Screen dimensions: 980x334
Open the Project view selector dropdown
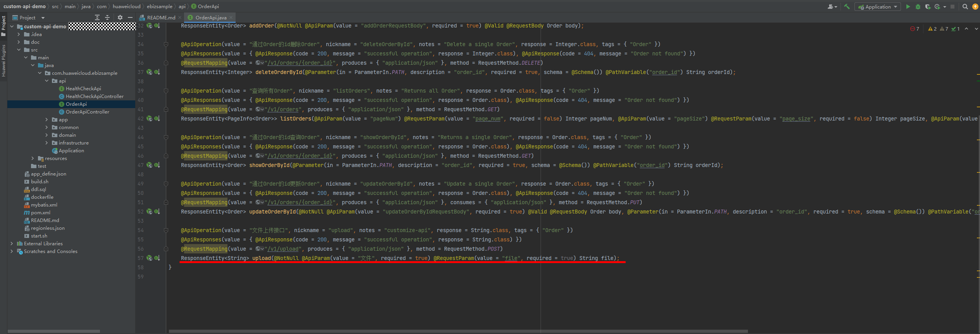coord(29,17)
